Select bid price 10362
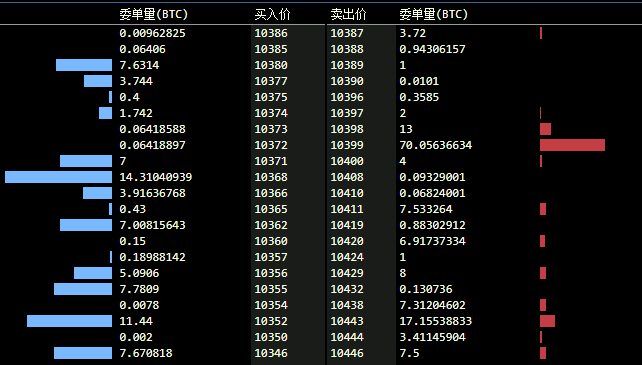The width and height of the screenshot is (642, 365). point(271,225)
